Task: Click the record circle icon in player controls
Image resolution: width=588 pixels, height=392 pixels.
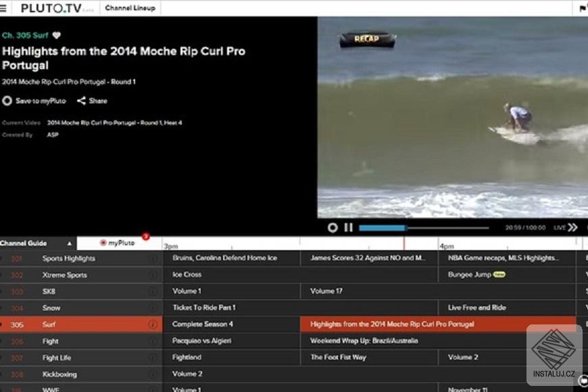Action: tap(333, 228)
